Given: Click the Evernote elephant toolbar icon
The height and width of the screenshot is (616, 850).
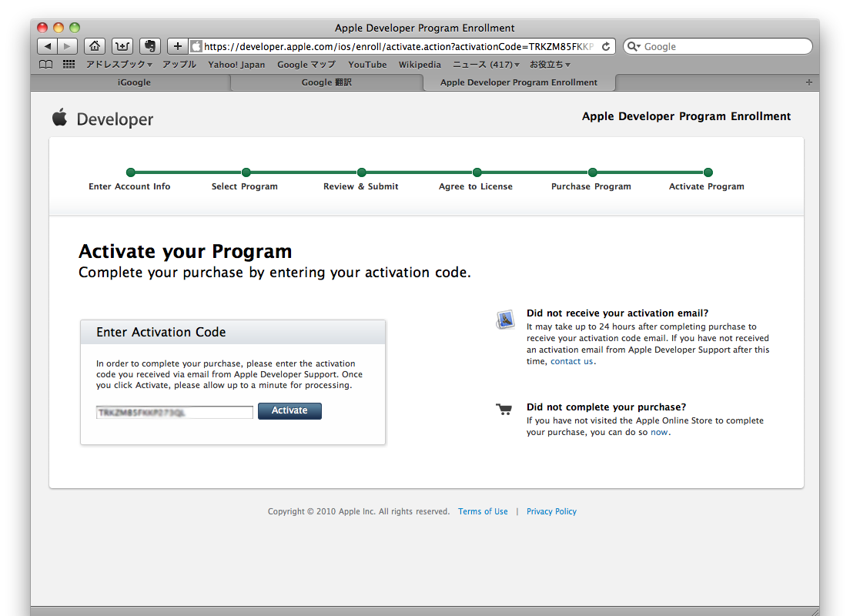Looking at the screenshot, I should tap(150, 46).
